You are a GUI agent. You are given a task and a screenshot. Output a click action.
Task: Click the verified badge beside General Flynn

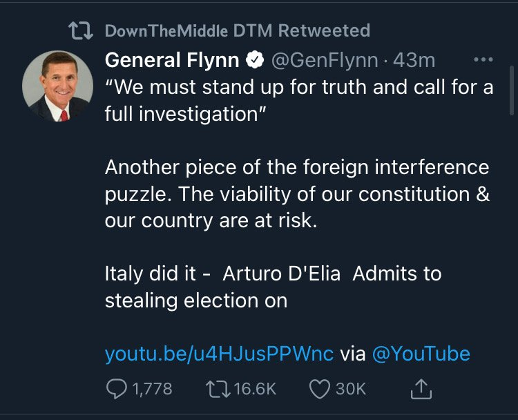click(253, 61)
